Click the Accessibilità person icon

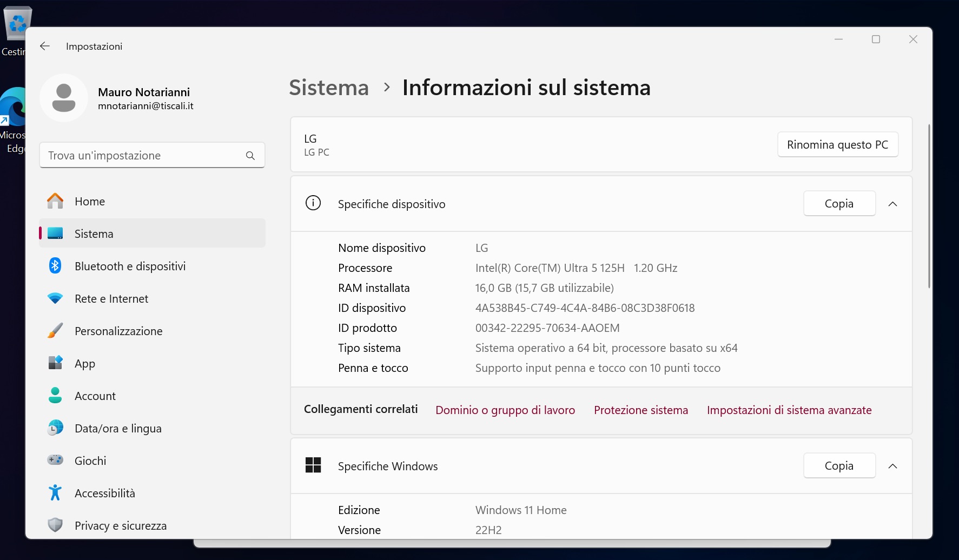[55, 493]
